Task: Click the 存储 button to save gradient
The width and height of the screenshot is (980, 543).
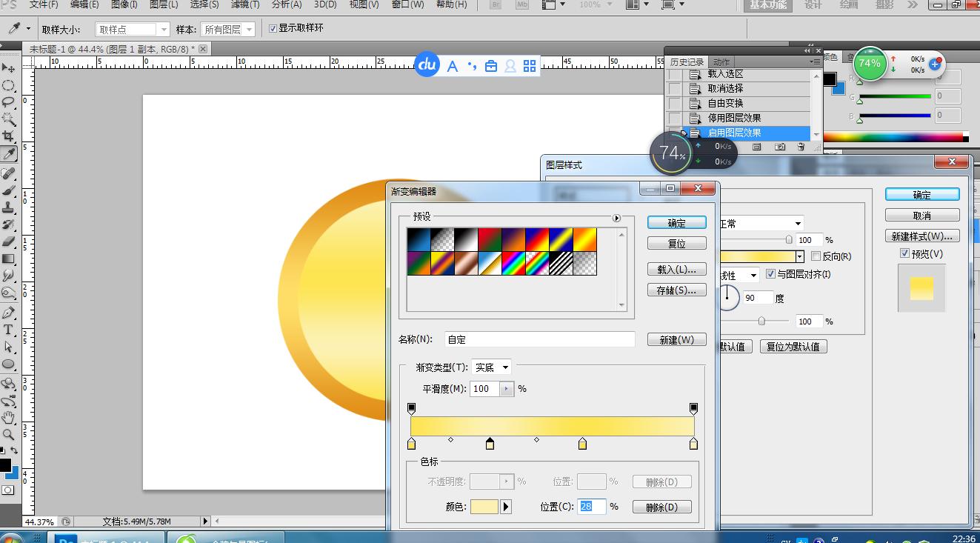Action: coord(676,290)
